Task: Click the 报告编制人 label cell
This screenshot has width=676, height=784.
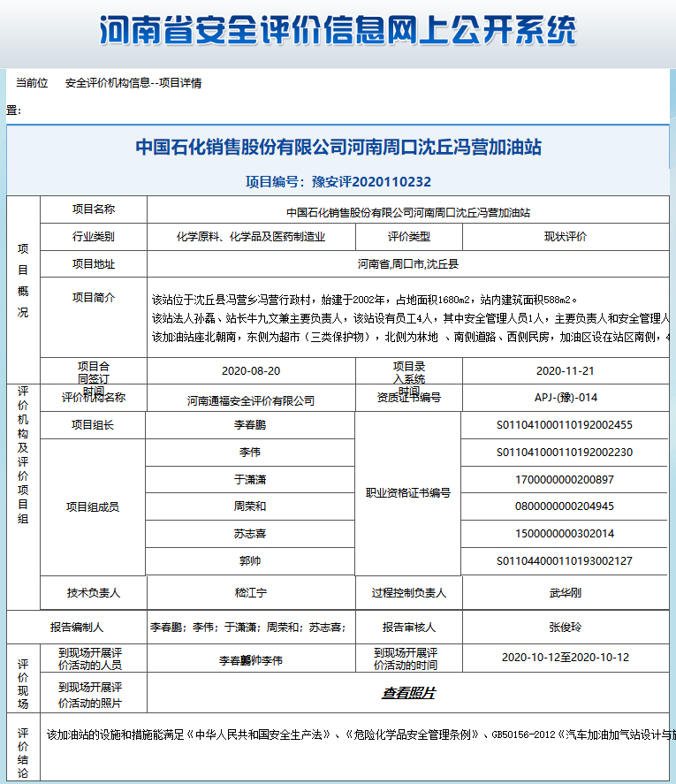Action: click(77, 627)
